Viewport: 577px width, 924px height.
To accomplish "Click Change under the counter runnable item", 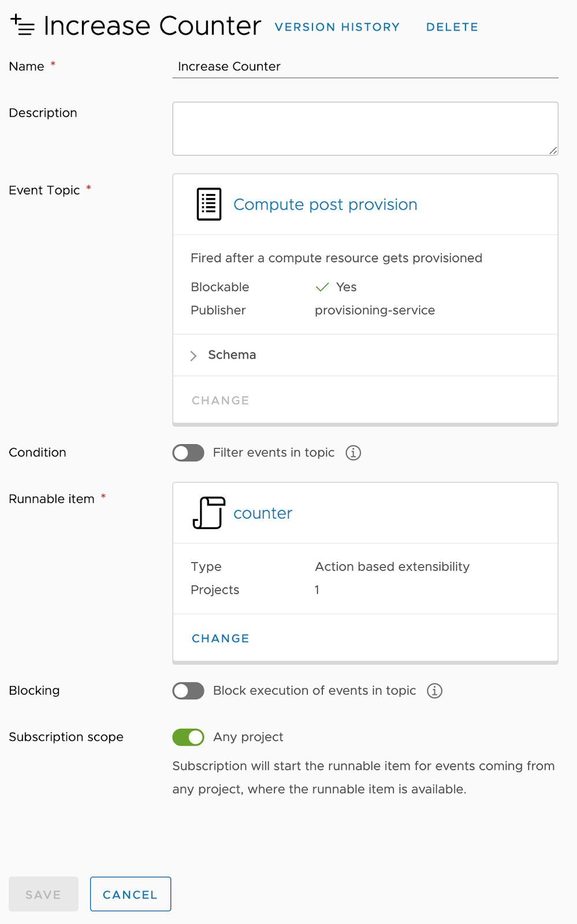I will 221,638.
